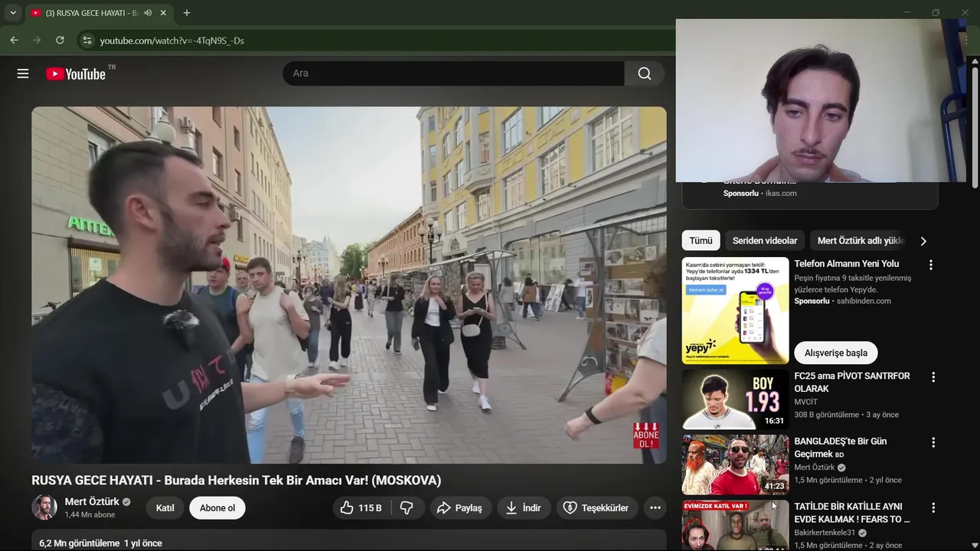Viewport: 980px width, 551px height.
Task: Close the RUSYA GECE HAYATI tab
Action: coord(163,13)
